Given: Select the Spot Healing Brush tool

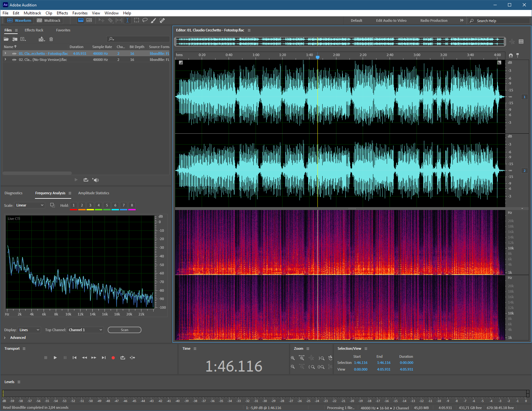Looking at the screenshot, I should [162, 20].
